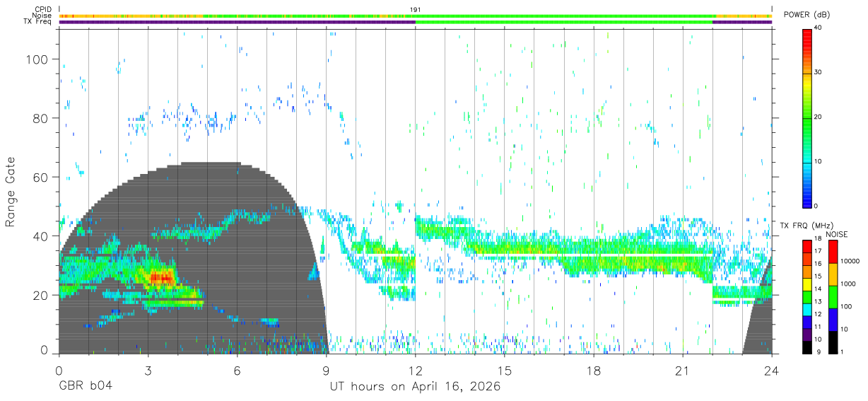Click the yellow 14–15 MHz TX FRQ swatch
868x401 pixels.
(x=807, y=284)
